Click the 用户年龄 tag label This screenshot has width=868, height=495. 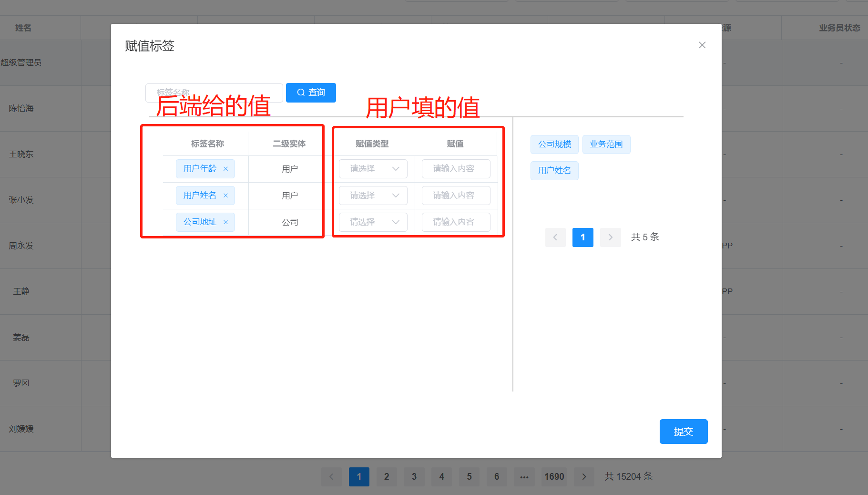200,169
